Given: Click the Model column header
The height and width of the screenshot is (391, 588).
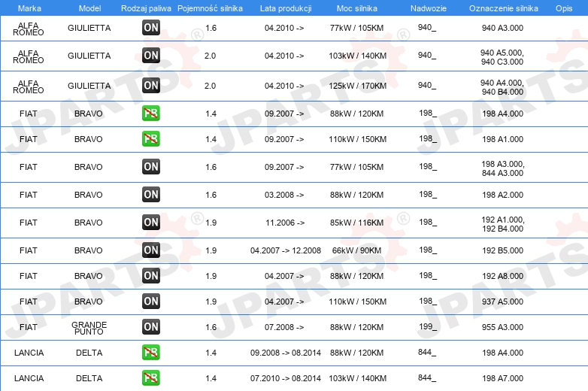Looking at the screenshot, I should pyautogui.click(x=89, y=8).
